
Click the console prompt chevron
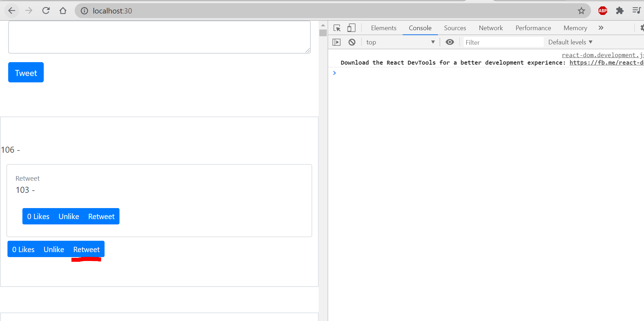[334, 73]
